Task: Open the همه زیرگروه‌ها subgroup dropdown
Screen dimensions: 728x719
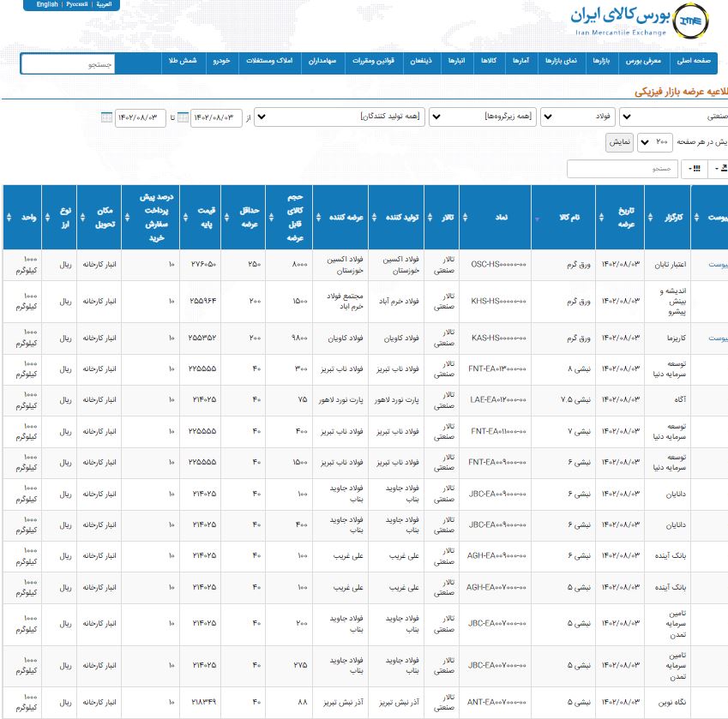Action: (x=483, y=117)
